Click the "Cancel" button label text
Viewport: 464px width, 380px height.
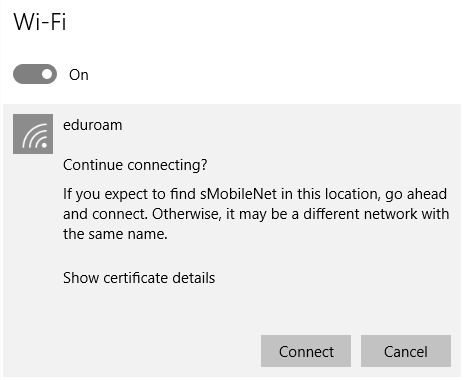click(406, 352)
